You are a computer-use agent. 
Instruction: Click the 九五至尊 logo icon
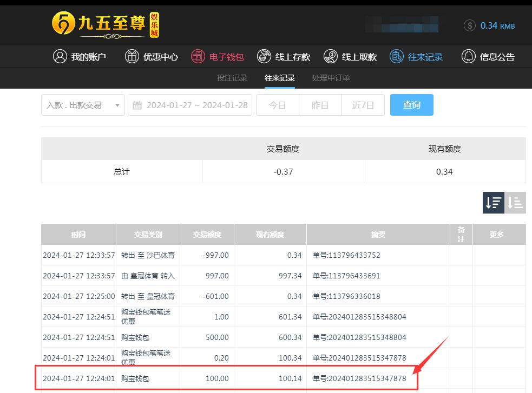[x=63, y=24]
